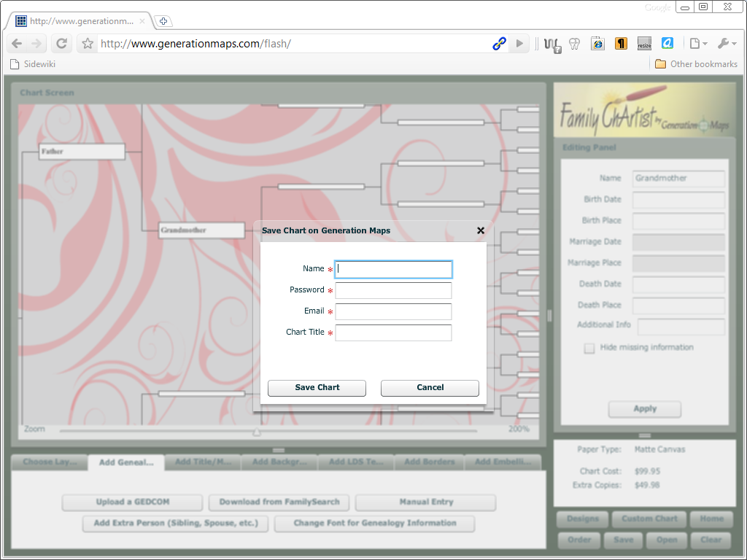
Task: Switch to the Add Borders tab
Action: 429,462
